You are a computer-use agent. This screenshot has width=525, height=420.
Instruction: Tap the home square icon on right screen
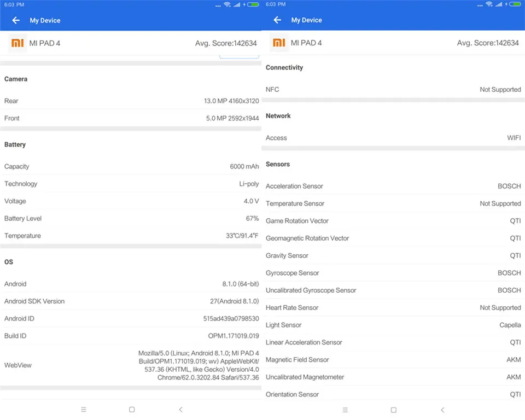(x=394, y=410)
